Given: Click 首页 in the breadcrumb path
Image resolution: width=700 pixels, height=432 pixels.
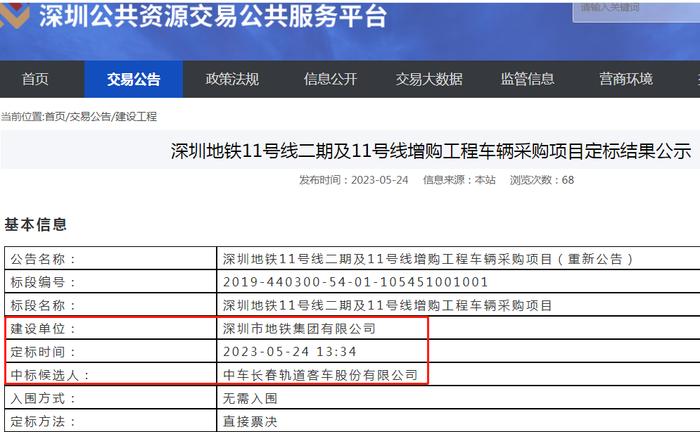Looking at the screenshot, I should click(x=55, y=117).
